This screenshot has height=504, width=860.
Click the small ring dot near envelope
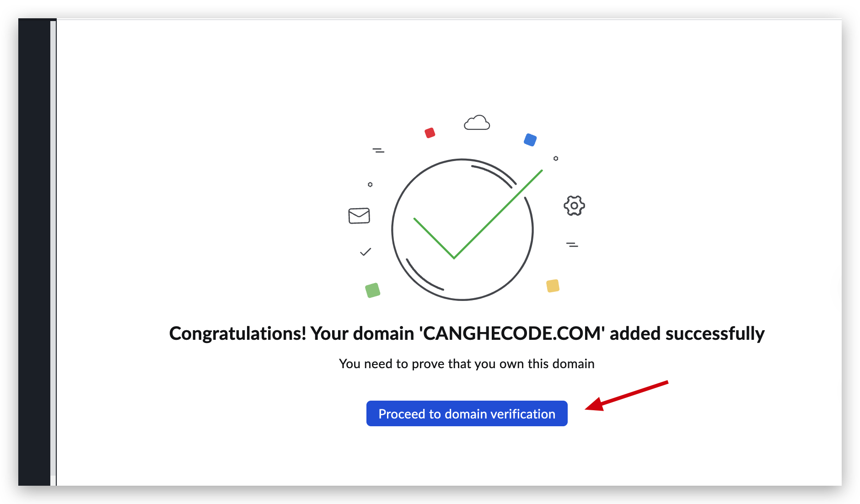(x=370, y=185)
